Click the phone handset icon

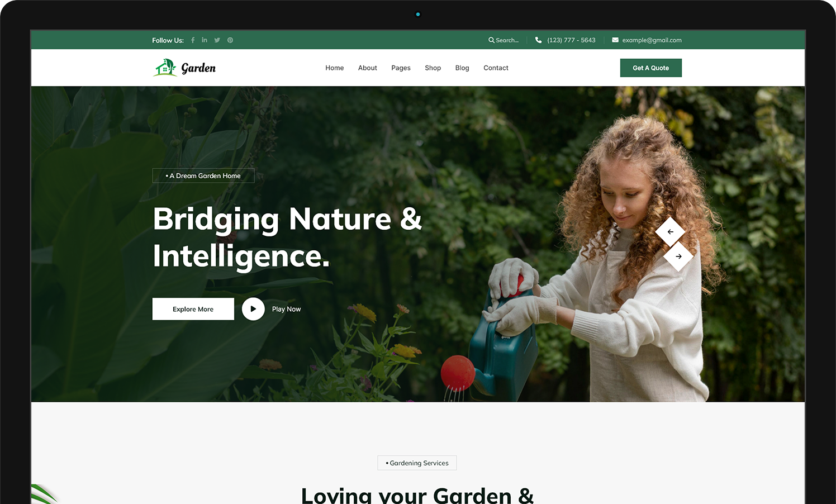tap(538, 40)
